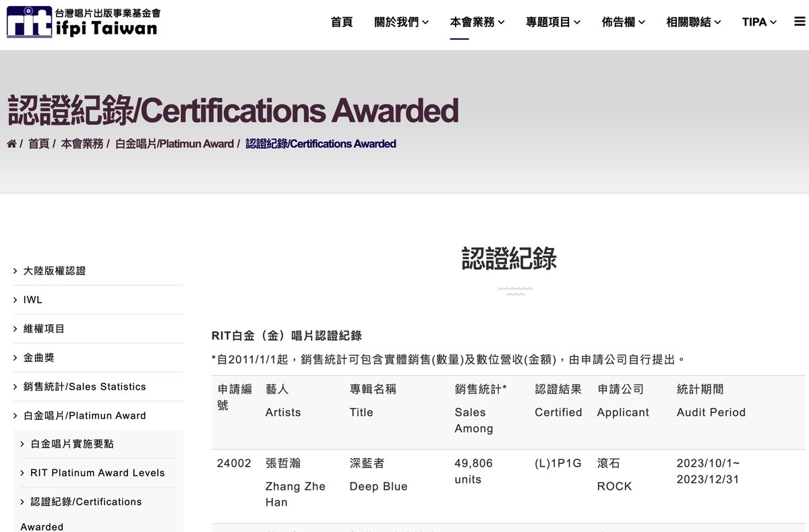Open the hamburger menu icon
The height and width of the screenshot is (532, 809).
(800, 22)
